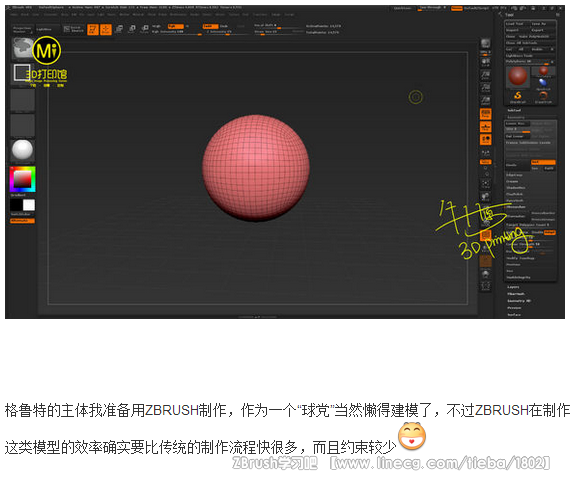Select the Rotate transform icon in top shelf
This screenshot has height=480, width=587.
(x=145, y=29)
